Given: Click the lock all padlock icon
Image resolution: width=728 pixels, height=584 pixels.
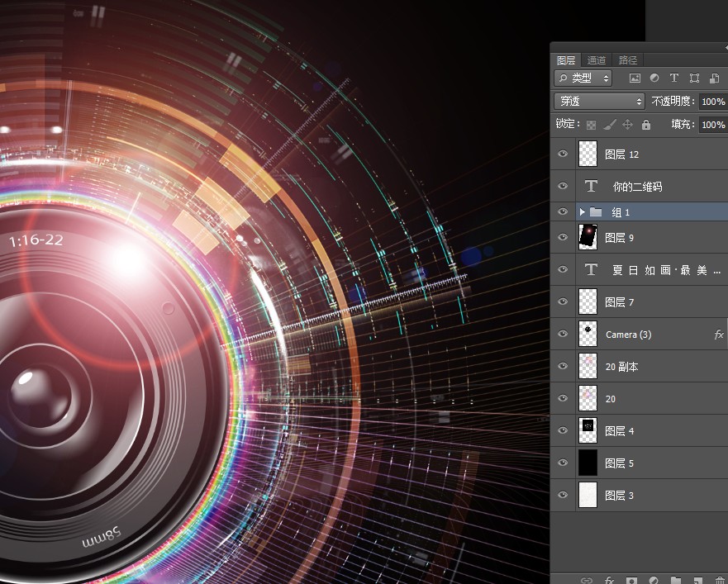Looking at the screenshot, I should 646,125.
